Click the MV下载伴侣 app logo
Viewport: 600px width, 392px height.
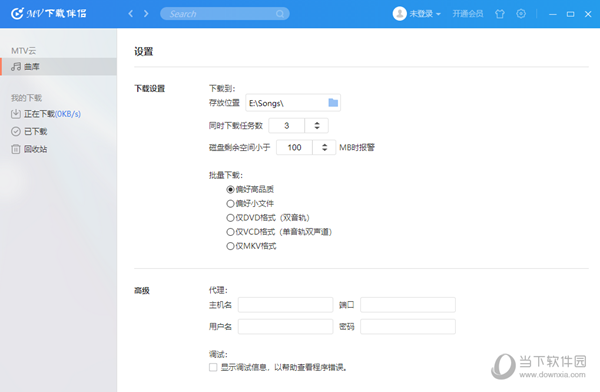[x=49, y=14]
